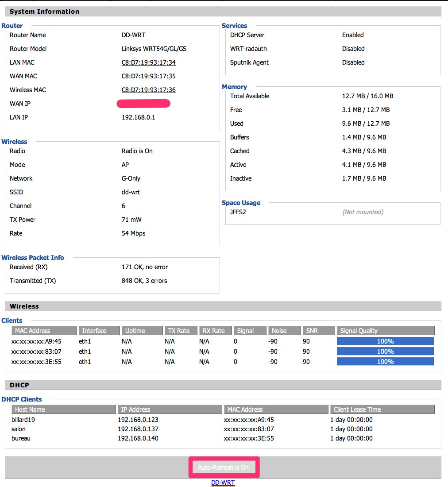Click Transmitted (TX) value 848 OK, 3 errors
The width and height of the screenshot is (448, 487).
tap(144, 281)
